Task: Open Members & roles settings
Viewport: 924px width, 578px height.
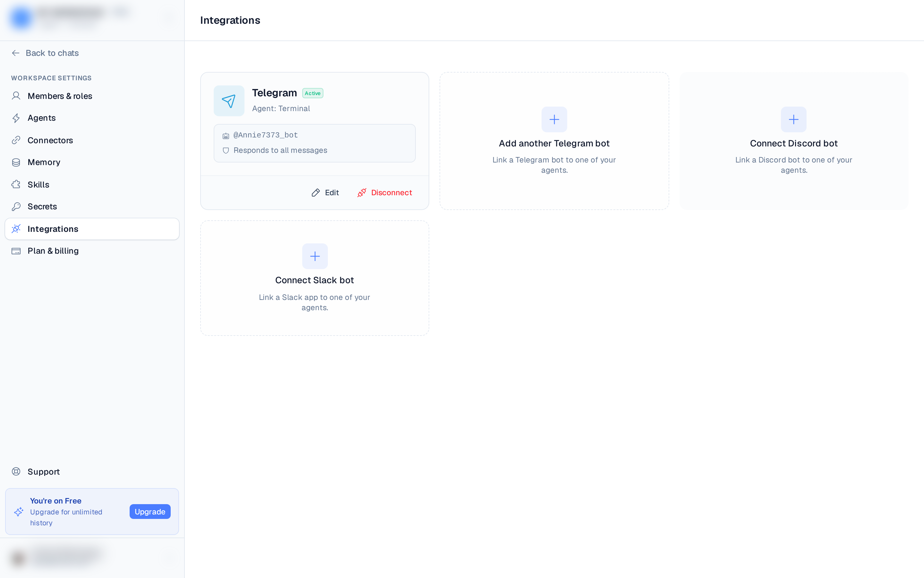Action: click(92, 96)
